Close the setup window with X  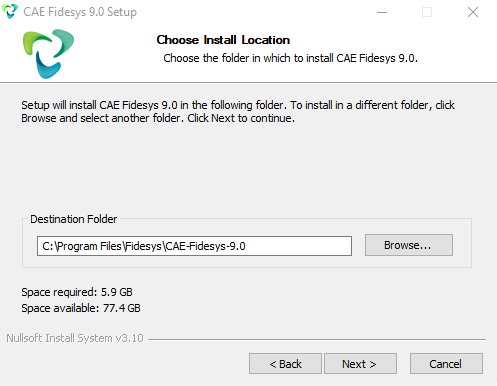pos(473,12)
